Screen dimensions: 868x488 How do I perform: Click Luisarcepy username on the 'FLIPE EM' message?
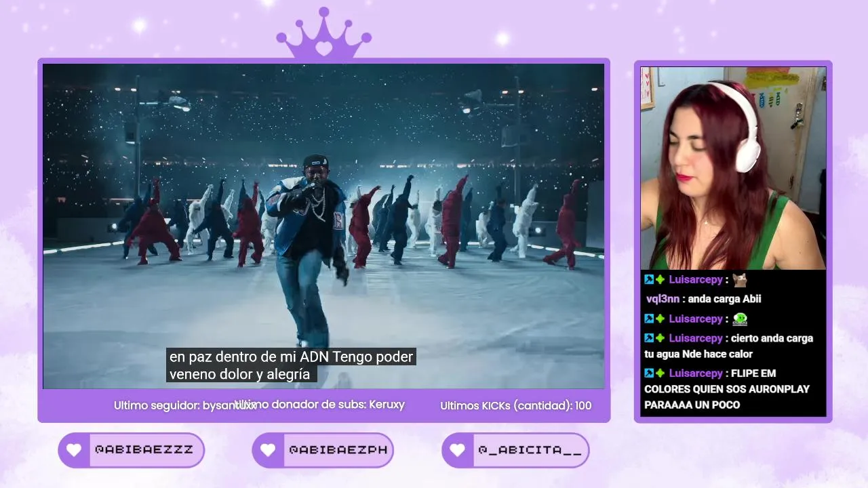696,373
